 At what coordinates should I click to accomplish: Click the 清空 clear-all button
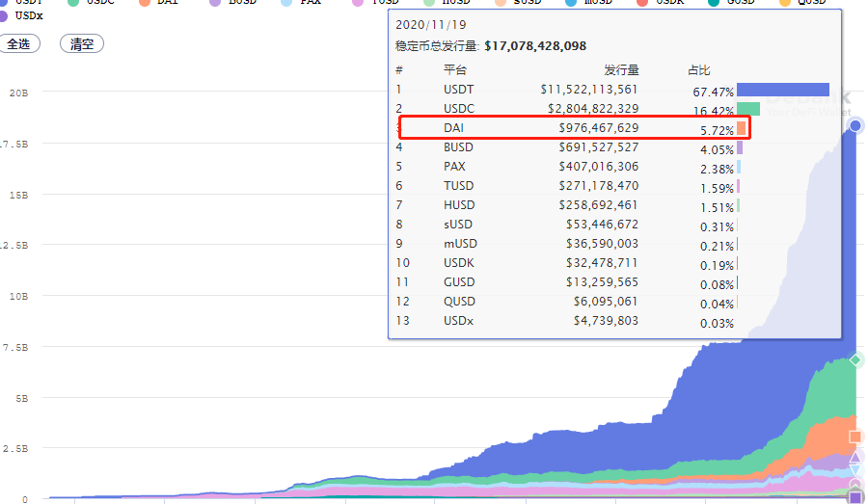82,43
